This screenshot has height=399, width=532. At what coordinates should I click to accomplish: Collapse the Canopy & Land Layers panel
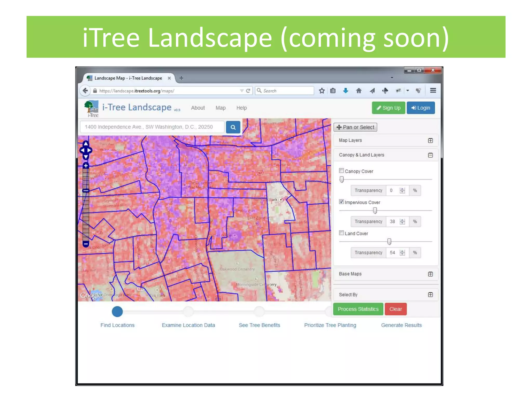[430, 155]
